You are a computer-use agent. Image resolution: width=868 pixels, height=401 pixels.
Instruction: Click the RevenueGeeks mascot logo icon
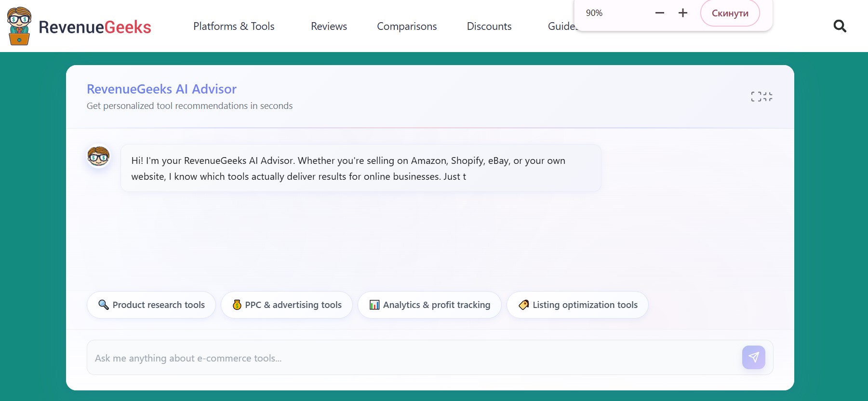pos(19,26)
